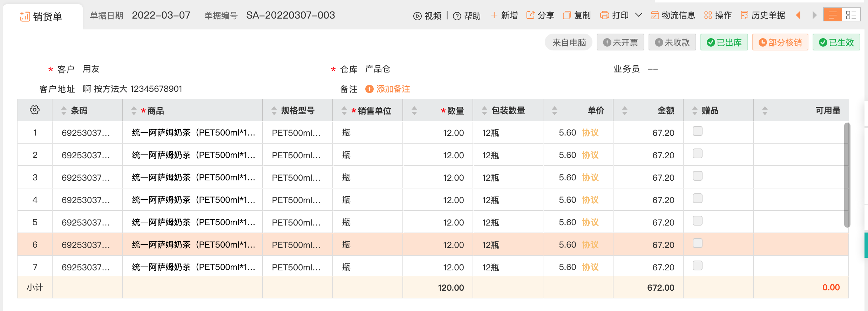868x311 pixels.
Task: Click the red 0.00 available quantity
Action: [831, 288]
